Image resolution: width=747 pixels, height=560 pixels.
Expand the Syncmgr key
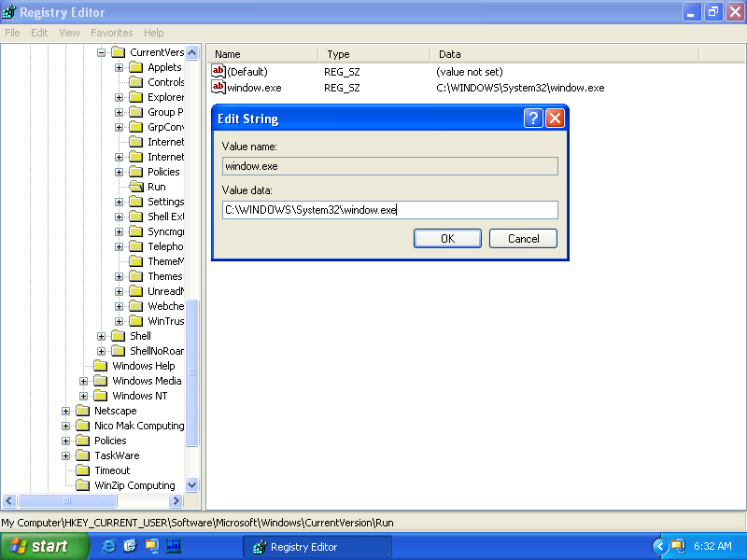point(120,231)
